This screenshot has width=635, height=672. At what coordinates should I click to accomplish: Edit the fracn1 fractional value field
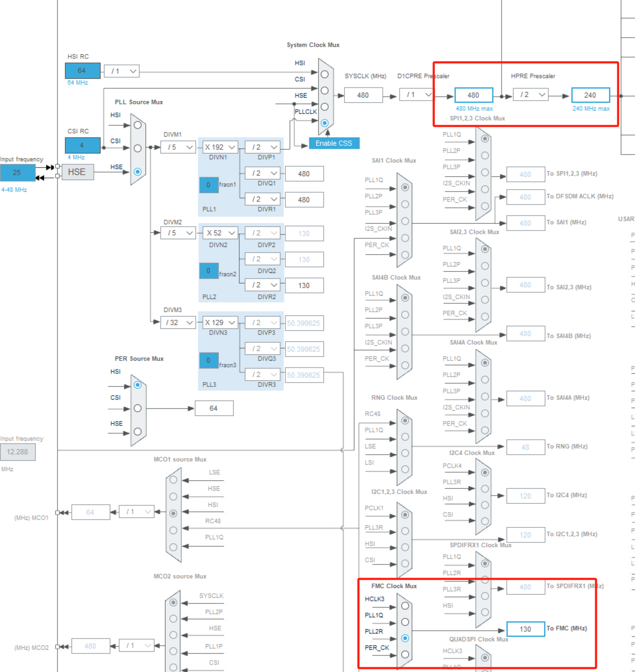point(209,185)
